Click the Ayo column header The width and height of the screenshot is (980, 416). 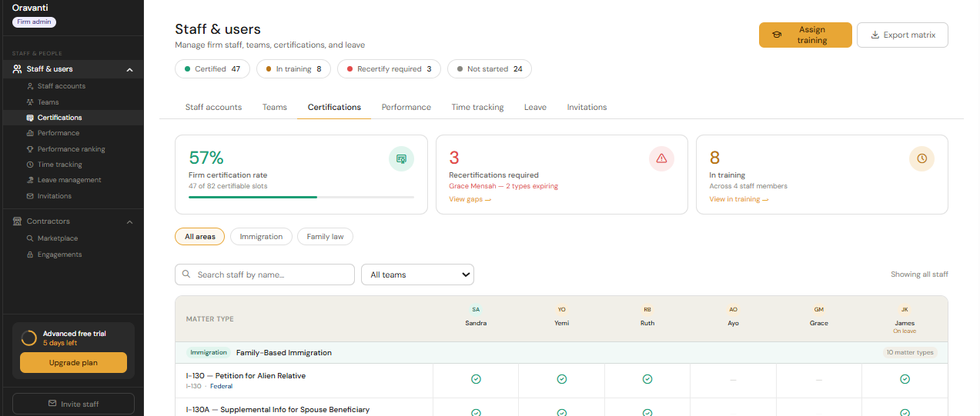click(x=733, y=317)
